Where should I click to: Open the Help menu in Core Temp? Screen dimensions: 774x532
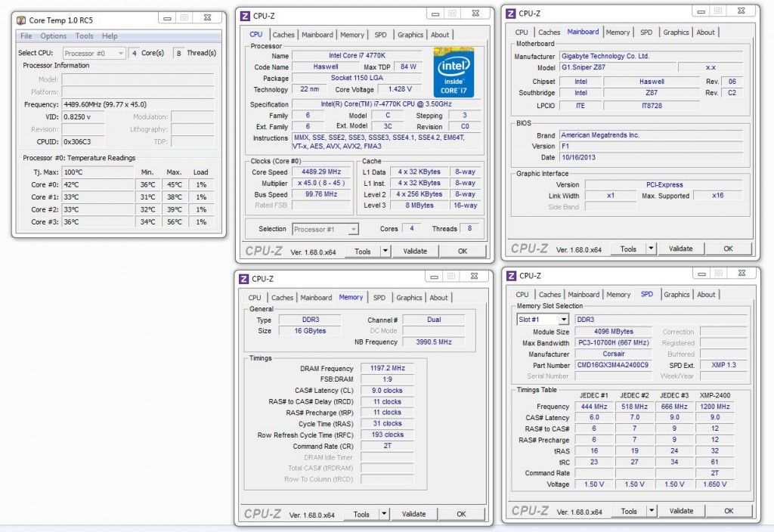click(110, 36)
